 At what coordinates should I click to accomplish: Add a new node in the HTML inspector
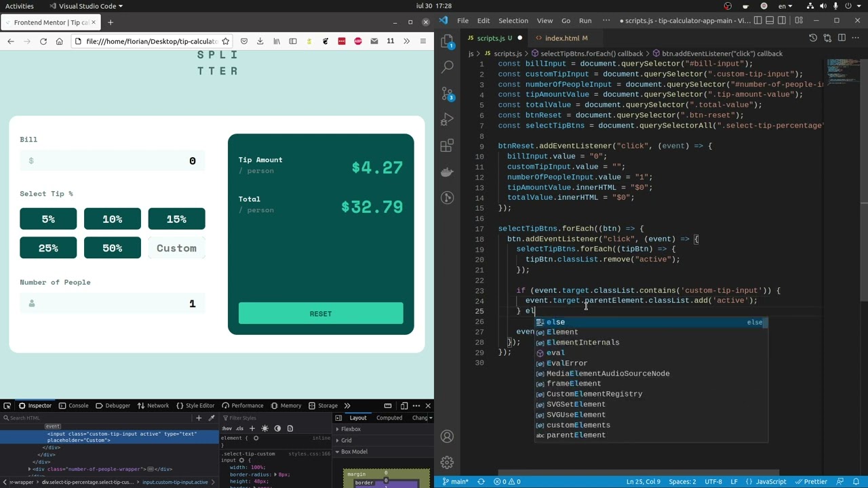coord(199,418)
